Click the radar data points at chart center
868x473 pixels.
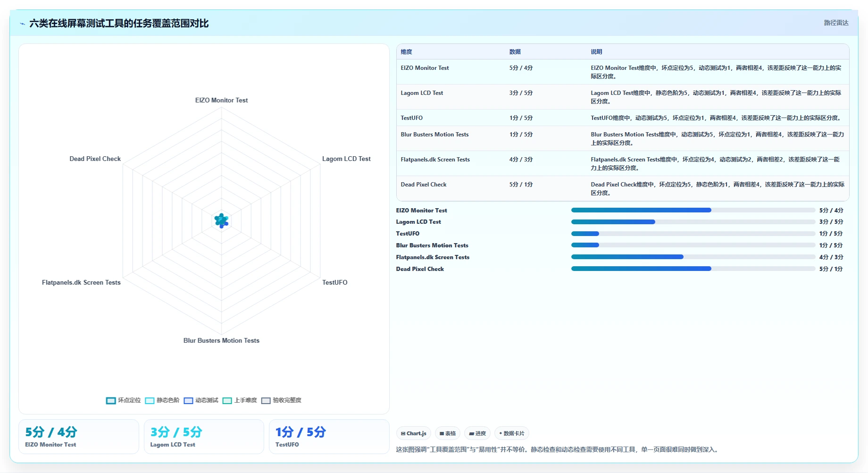point(221,220)
